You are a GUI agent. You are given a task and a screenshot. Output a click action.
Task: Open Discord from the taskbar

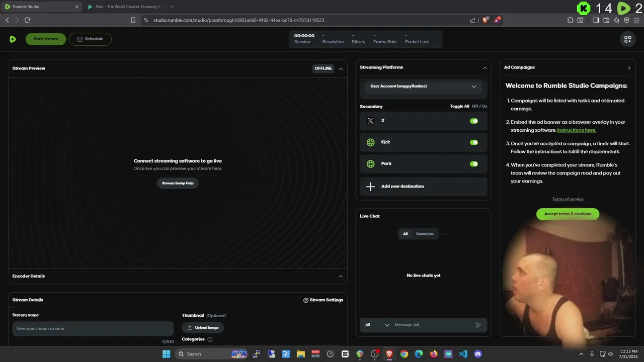coord(478,354)
